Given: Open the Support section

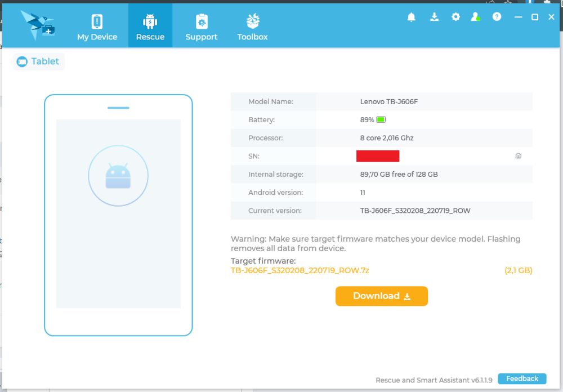Looking at the screenshot, I should pos(202,26).
